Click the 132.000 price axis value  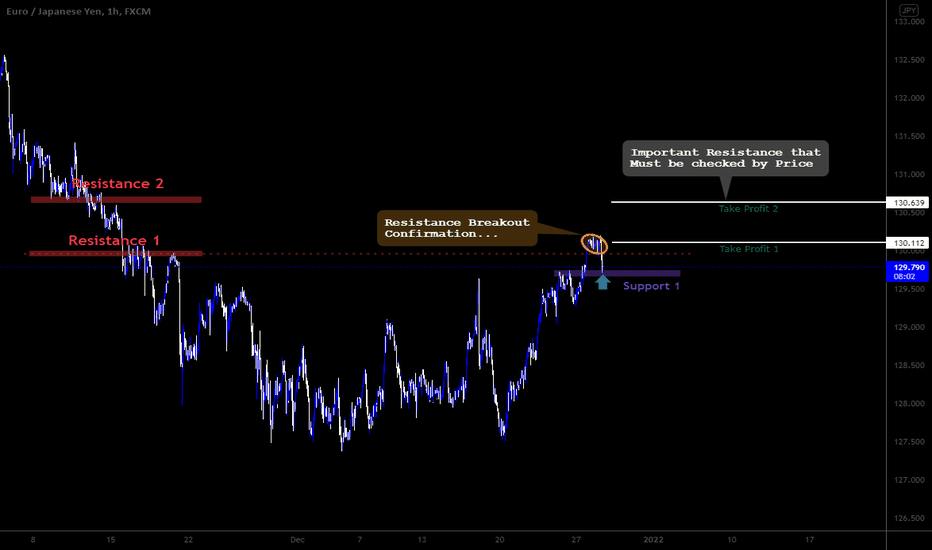(909, 98)
